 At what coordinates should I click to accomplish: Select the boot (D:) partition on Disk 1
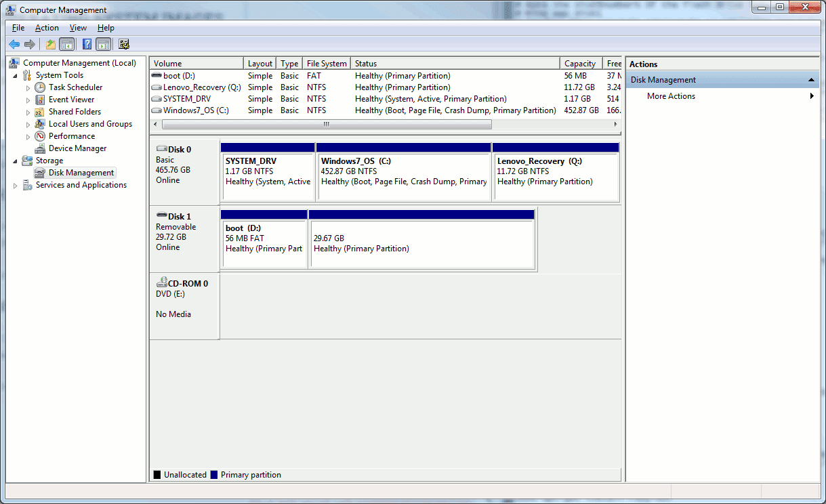pyautogui.click(x=264, y=239)
